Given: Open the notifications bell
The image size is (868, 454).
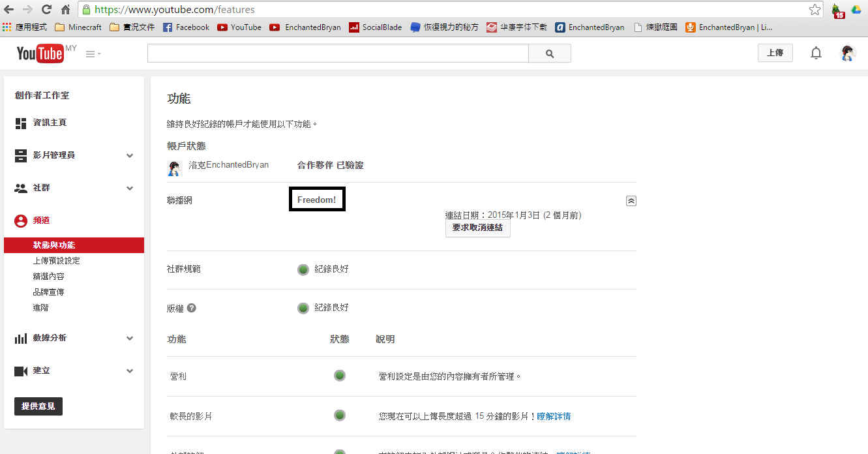Looking at the screenshot, I should tap(816, 53).
